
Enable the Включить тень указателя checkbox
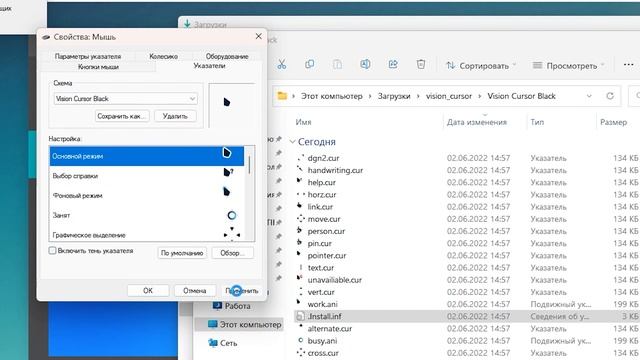[x=52, y=251]
